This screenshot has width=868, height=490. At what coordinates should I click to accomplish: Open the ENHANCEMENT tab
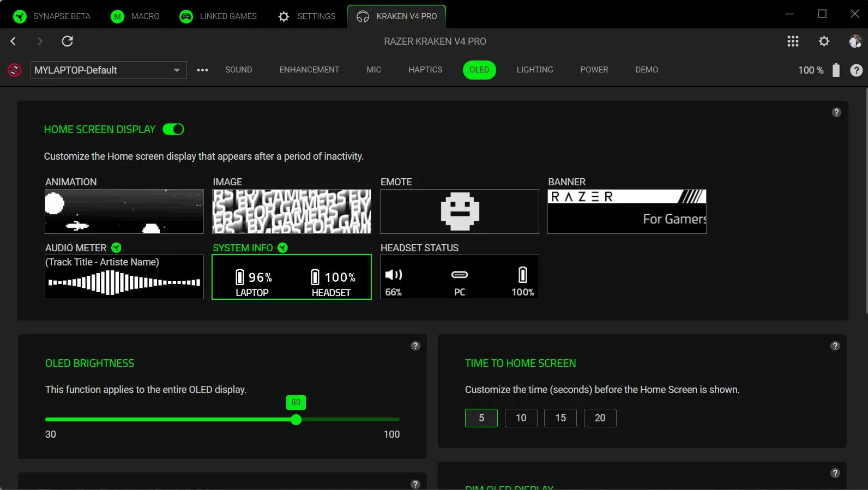pyautogui.click(x=309, y=70)
